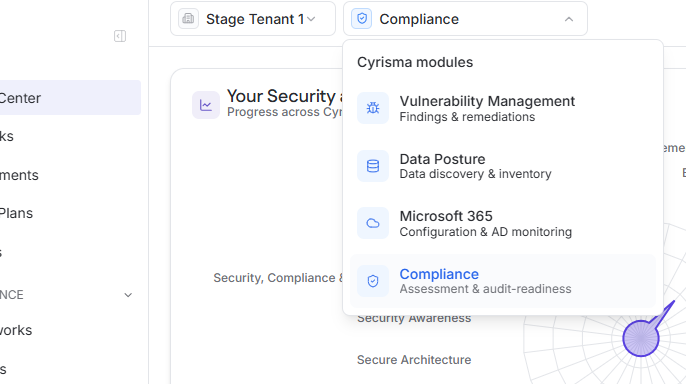This screenshot has height=384, width=686.
Task: Open the sidebar item ending in 'Plans'
Action: point(16,213)
